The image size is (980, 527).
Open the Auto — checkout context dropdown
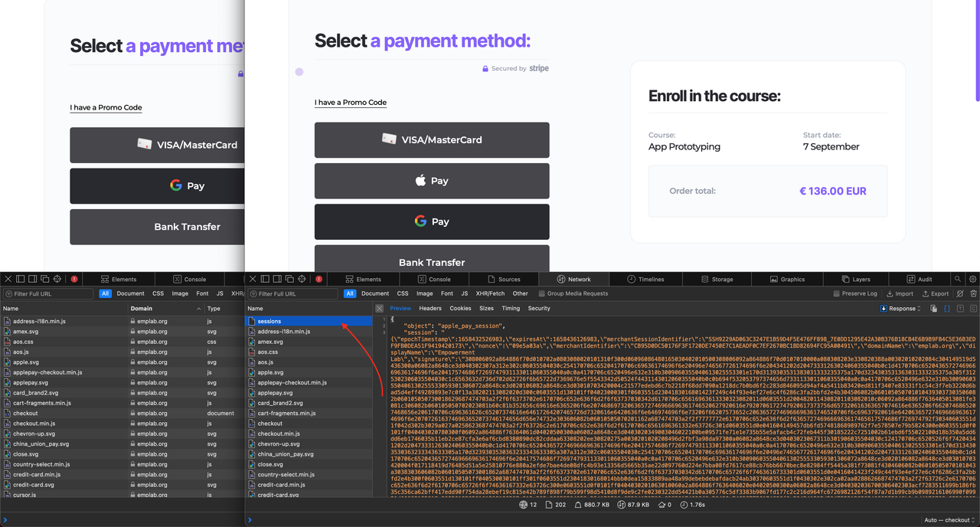click(950, 520)
